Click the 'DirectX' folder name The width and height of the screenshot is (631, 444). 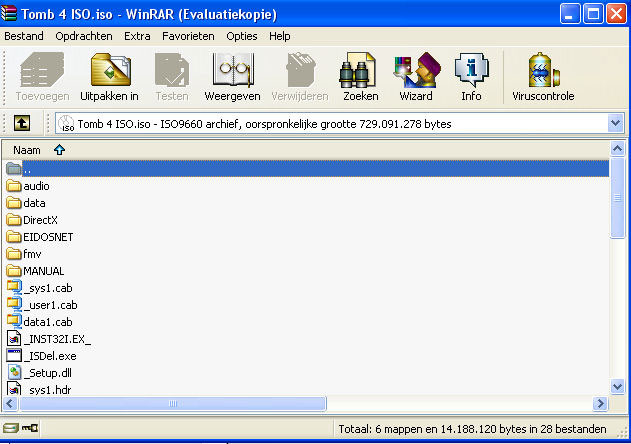[x=40, y=220]
